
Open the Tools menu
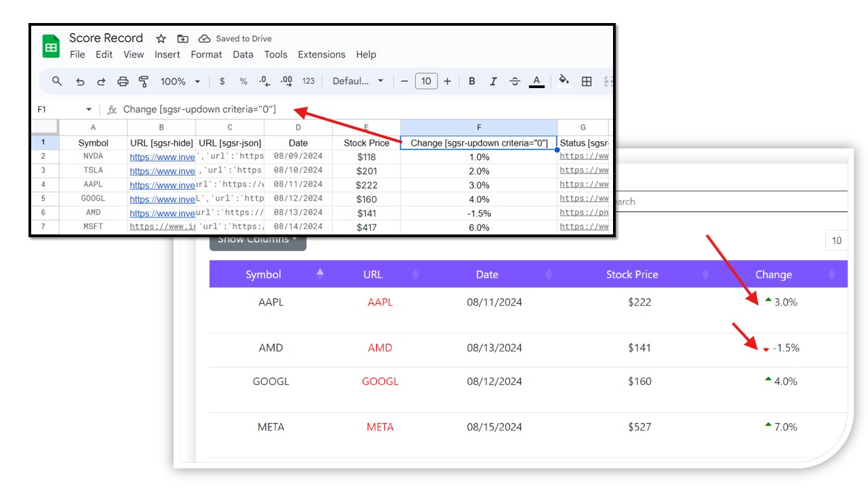tap(276, 54)
